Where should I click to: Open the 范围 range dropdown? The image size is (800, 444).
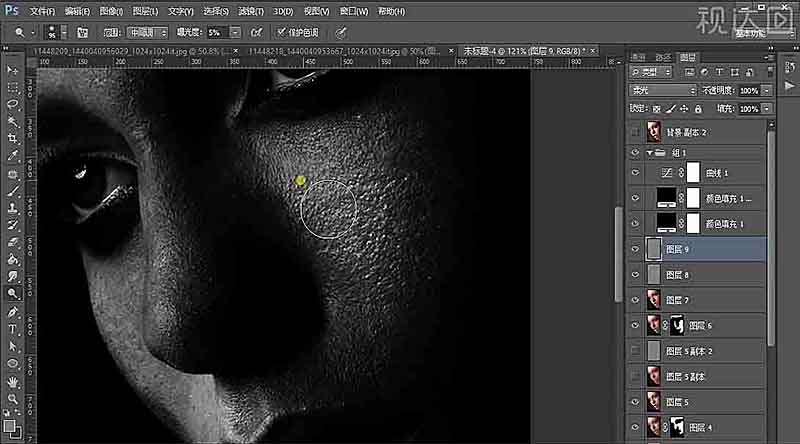pyautogui.click(x=147, y=33)
